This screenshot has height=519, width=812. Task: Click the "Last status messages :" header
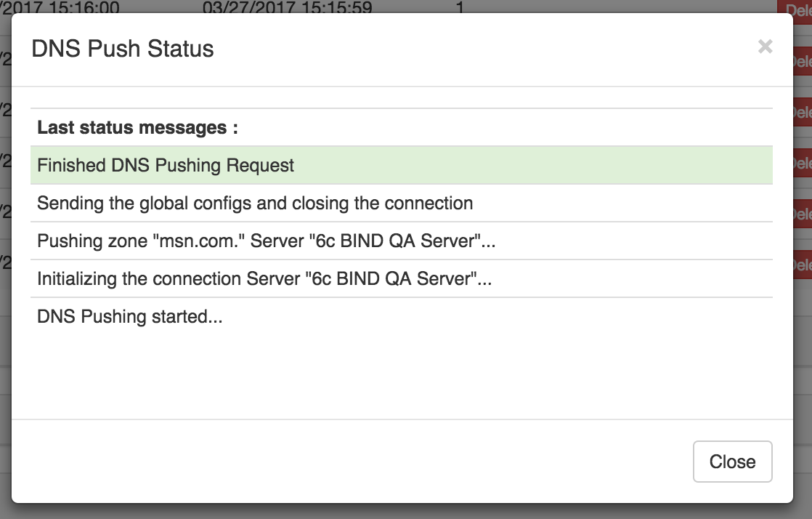[x=138, y=128]
